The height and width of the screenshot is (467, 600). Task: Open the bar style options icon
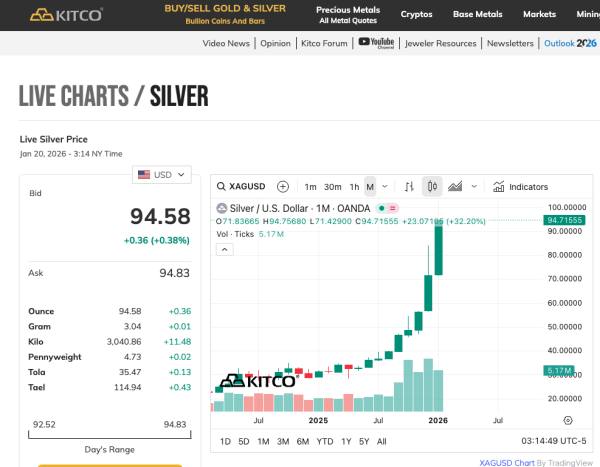(409, 187)
